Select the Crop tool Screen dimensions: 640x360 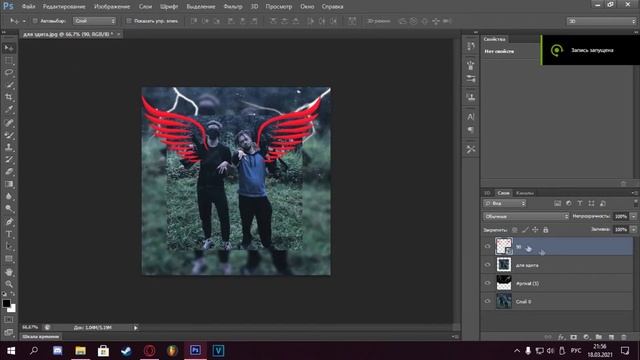[x=9, y=97]
